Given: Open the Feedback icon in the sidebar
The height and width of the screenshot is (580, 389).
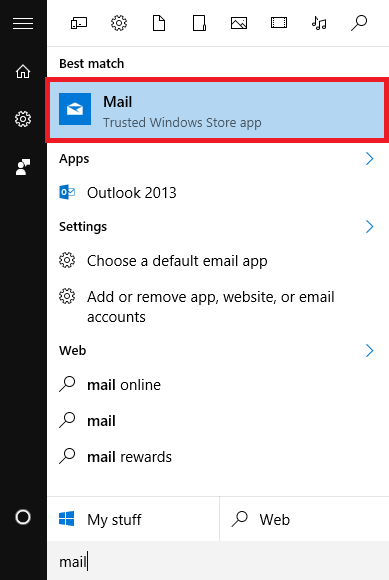Looking at the screenshot, I should [x=23, y=167].
